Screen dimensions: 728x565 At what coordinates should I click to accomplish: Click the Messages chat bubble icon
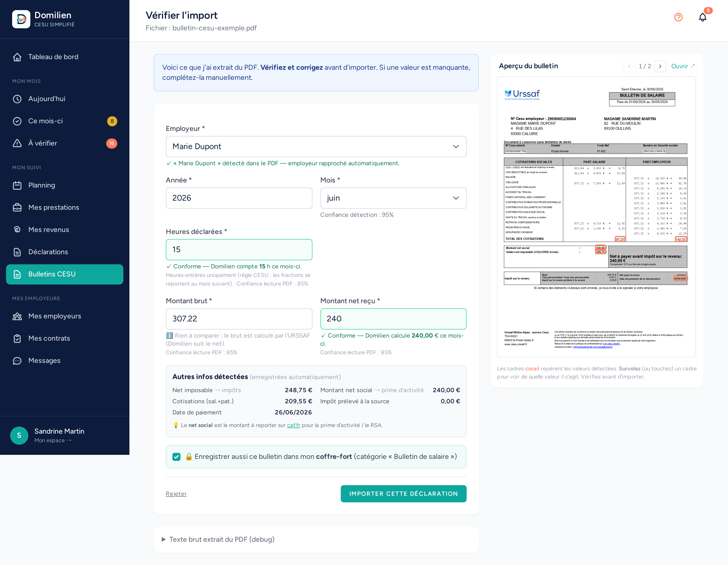point(17,361)
